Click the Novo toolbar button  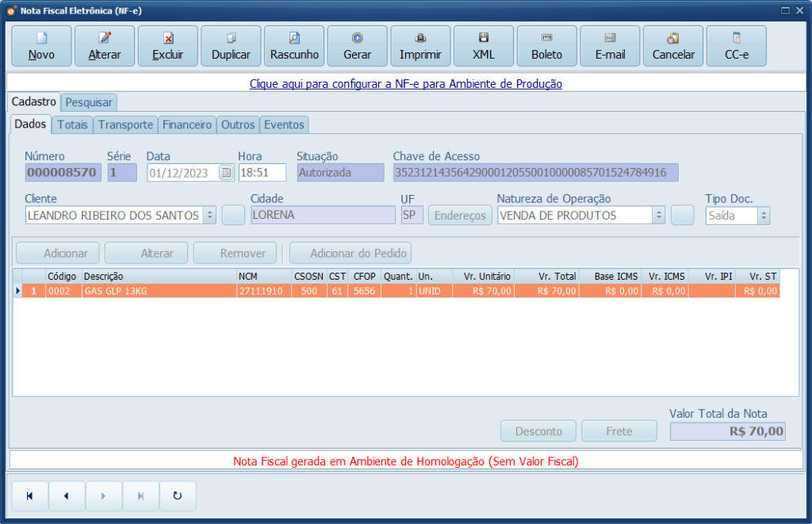tap(41, 46)
